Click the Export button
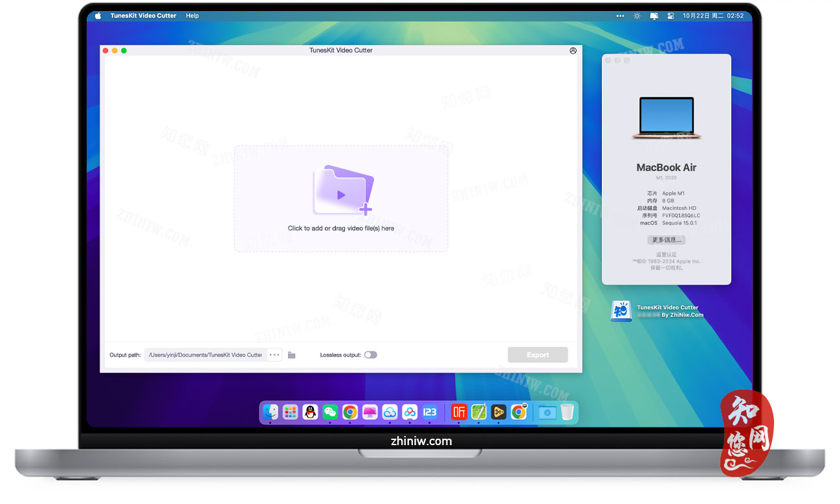 click(538, 355)
